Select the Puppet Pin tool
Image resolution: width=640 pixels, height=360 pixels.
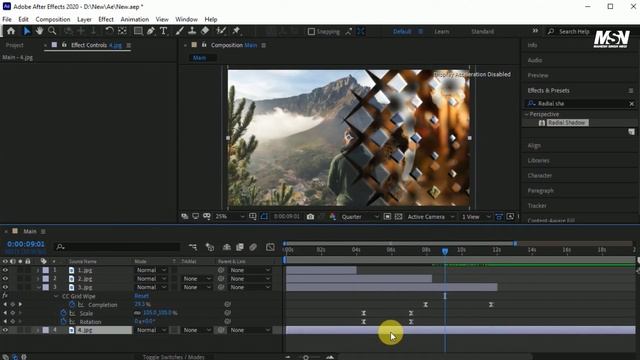click(x=236, y=31)
